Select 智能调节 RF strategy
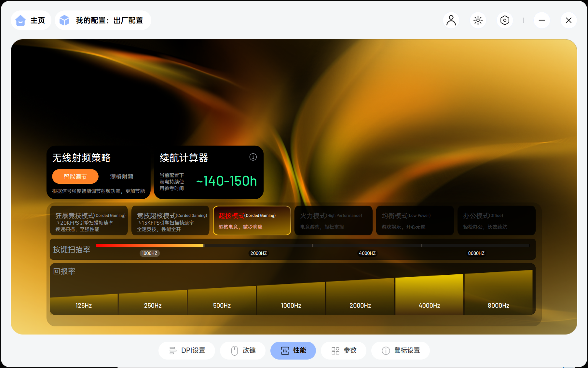The width and height of the screenshot is (588, 368). 75,177
